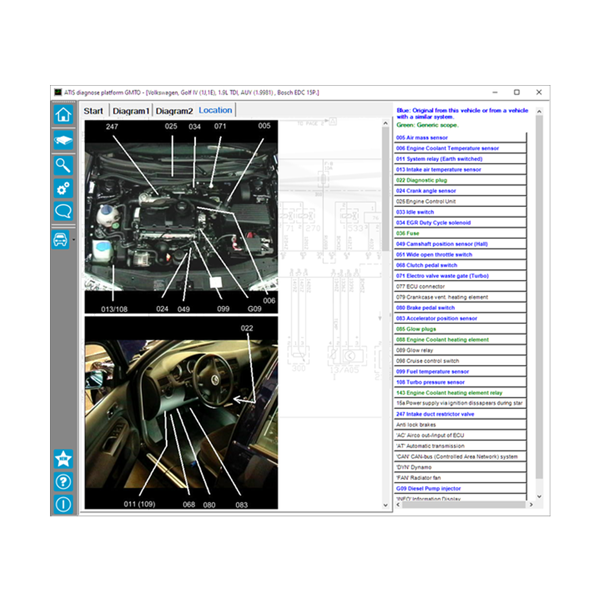Click component list horizontal scroll right arrow
The image size is (600, 600).
531,505
